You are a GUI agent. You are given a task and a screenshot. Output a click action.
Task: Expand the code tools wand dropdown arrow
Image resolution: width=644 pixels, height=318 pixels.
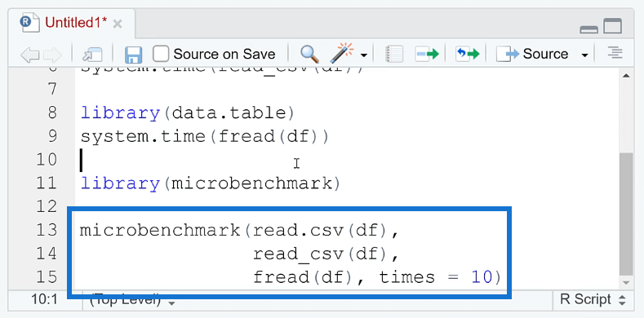pyautogui.click(x=363, y=55)
